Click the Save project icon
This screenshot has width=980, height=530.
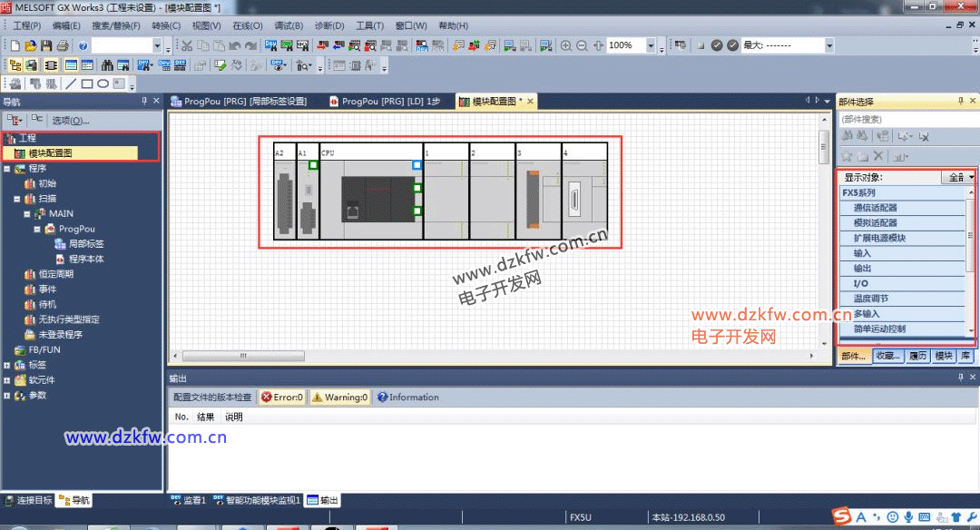[46, 45]
